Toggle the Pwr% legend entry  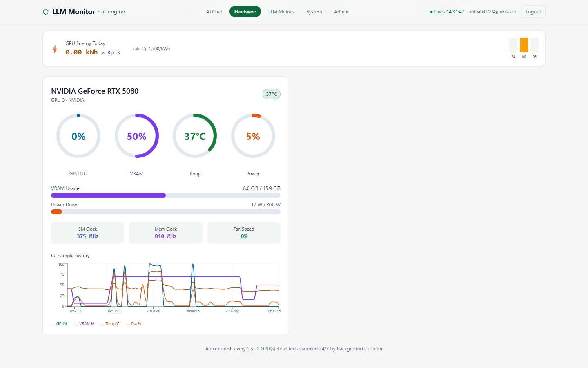[134, 324]
